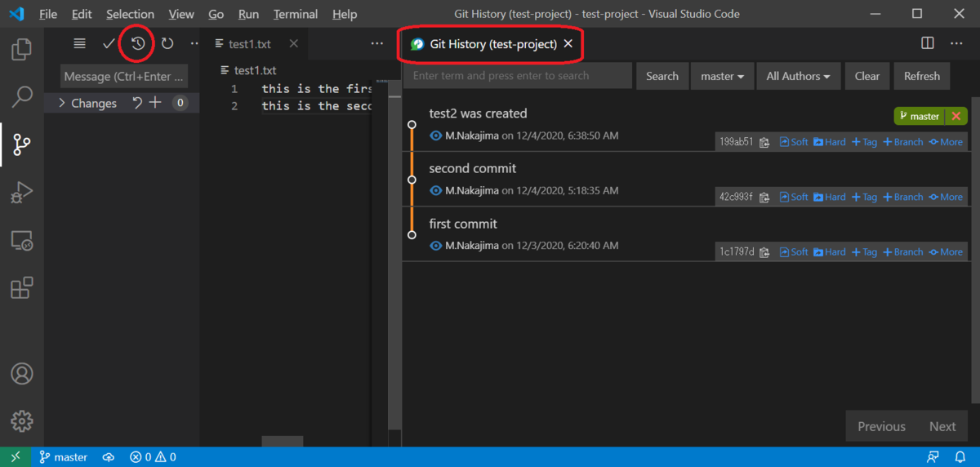Soft reset to commit 199ab51
Image resolution: width=980 pixels, height=467 pixels.
click(794, 142)
